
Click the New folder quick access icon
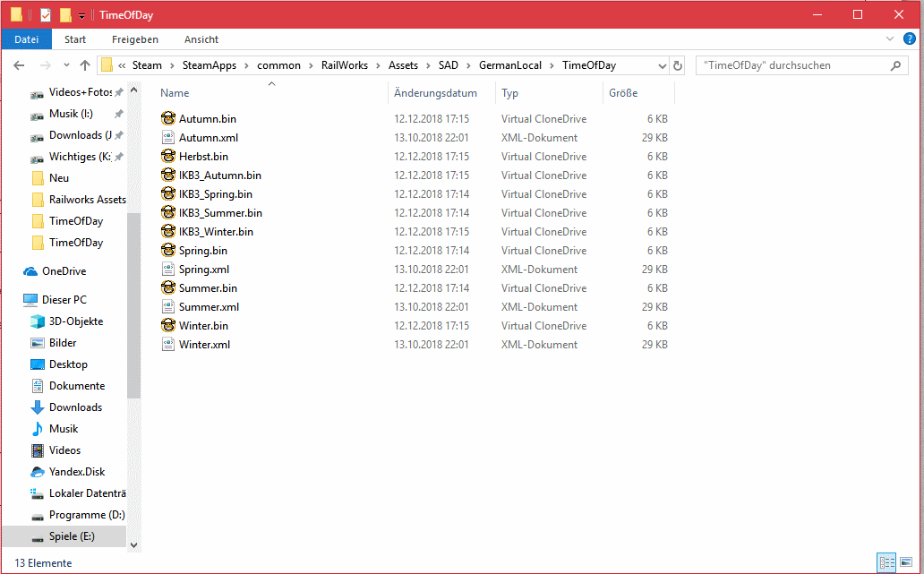coord(65,14)
